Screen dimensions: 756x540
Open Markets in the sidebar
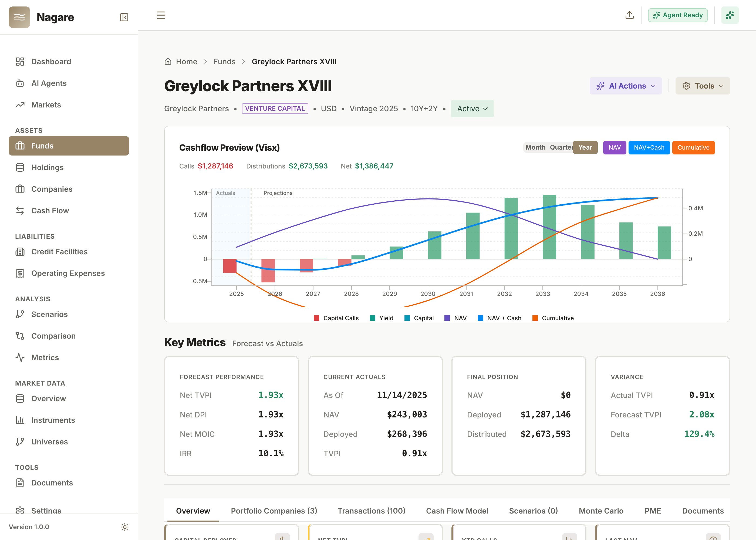click(69, 105)
